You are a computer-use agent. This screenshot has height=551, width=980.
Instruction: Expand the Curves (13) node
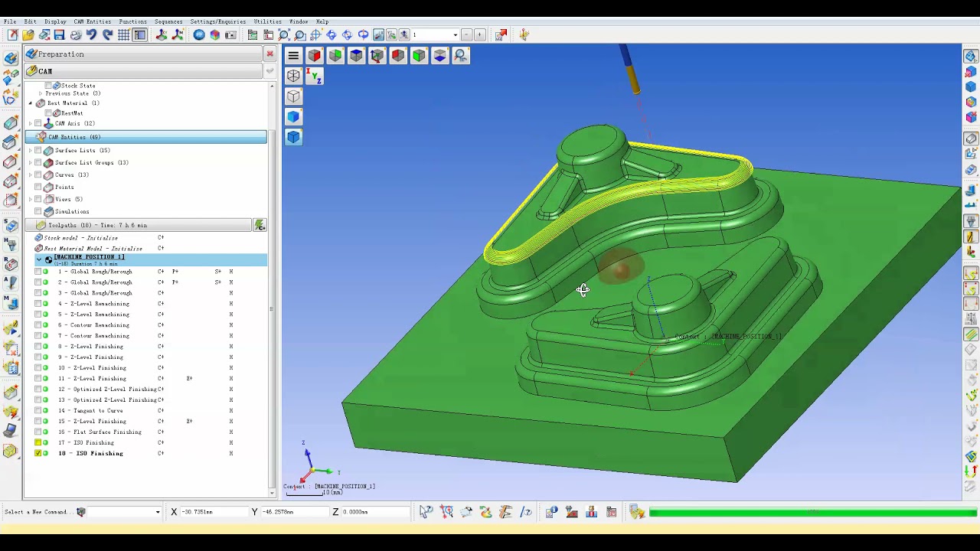tap(31, 175)
